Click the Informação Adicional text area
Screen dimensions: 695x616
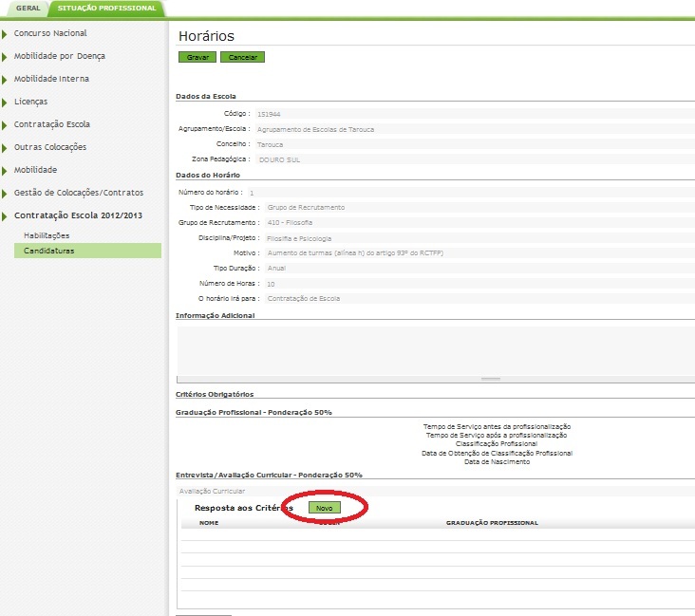435,349
